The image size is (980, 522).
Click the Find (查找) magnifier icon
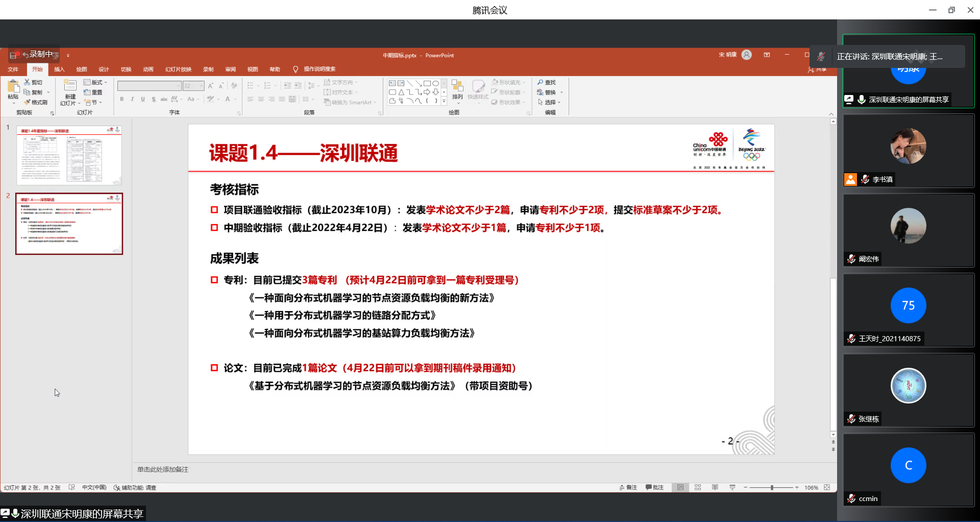click(541, 82)
